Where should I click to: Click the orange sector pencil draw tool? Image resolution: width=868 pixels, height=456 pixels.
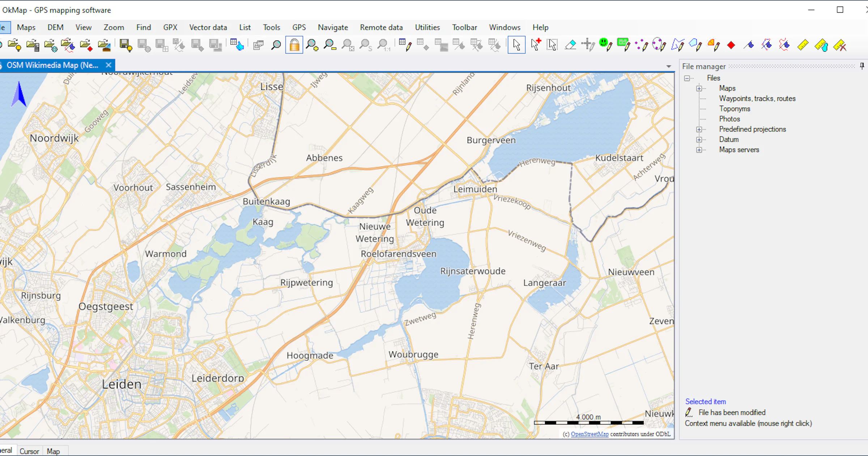tap(713, 45)
